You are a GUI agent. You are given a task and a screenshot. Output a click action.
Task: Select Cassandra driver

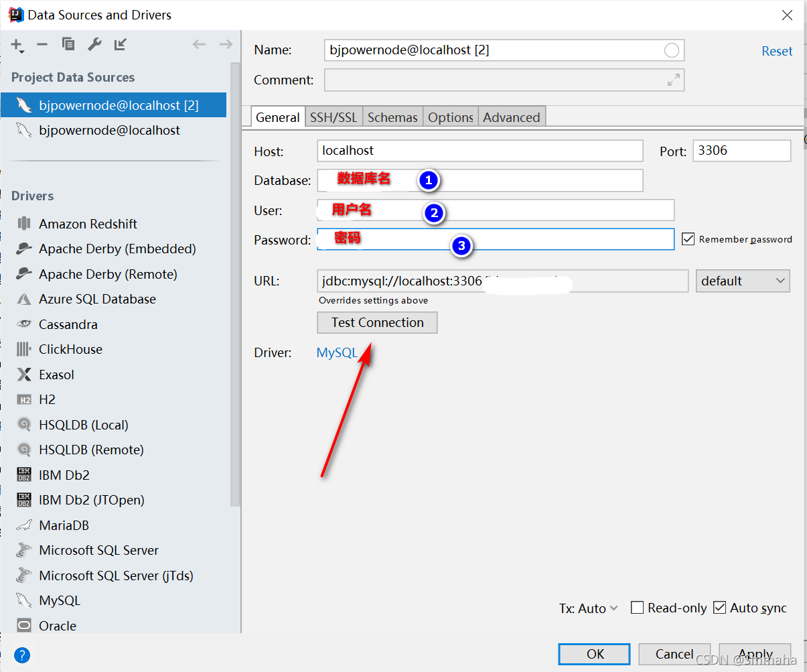tap(68, 324)
